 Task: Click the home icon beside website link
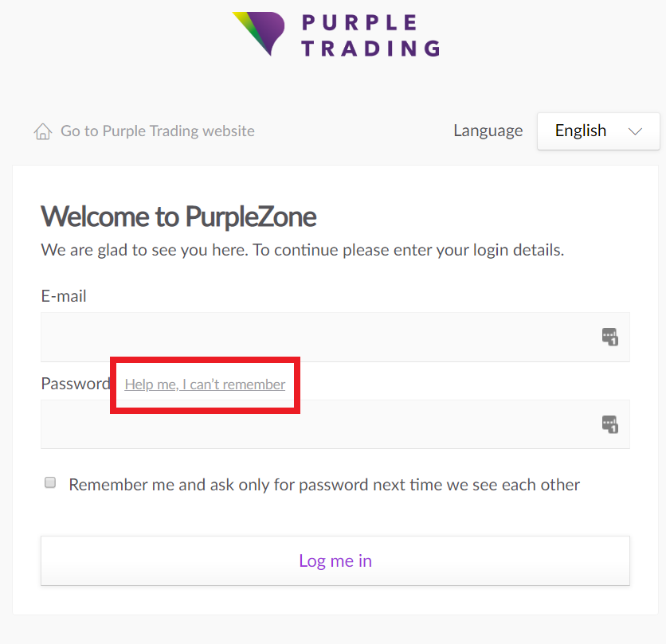[43, 131]
